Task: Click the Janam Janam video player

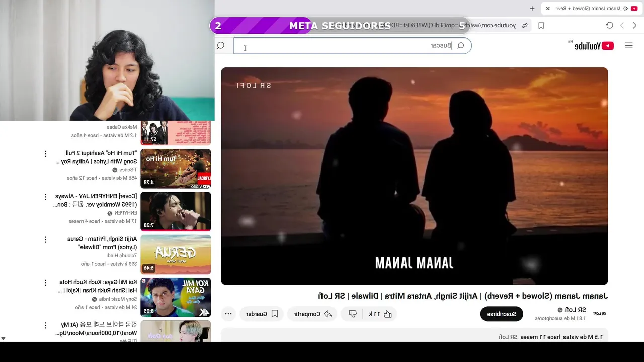Action: click(x=415, y=176)
